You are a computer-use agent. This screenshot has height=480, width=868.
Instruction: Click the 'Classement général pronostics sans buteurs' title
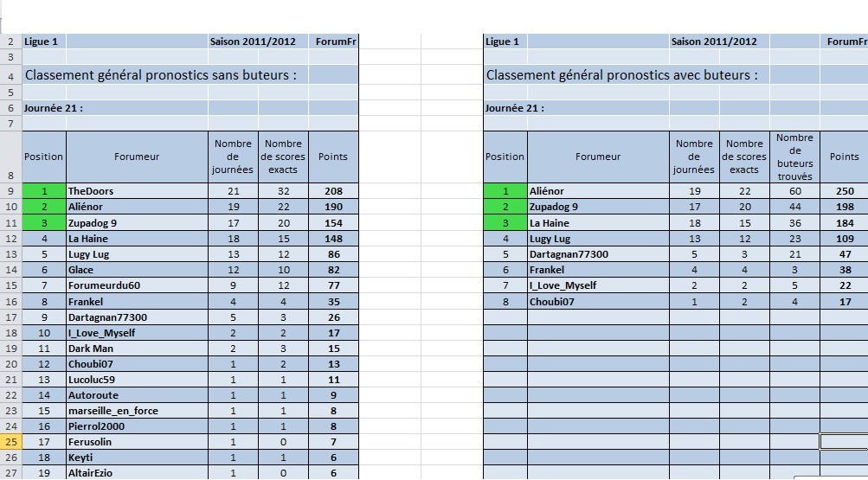(x=161, y=75)
